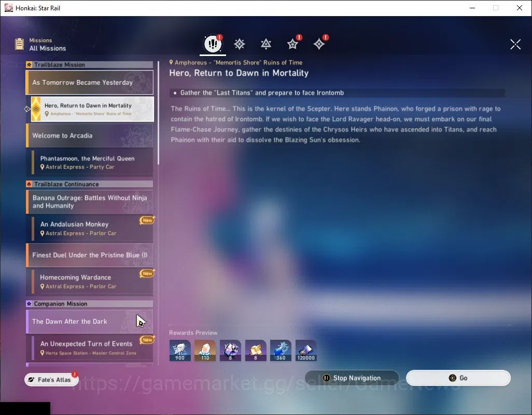Switch to Companion Mission star filter tab
Screen dimensions: 532x415
[x=292, y=44]
